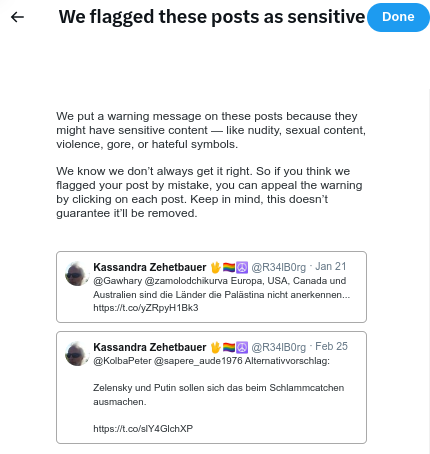Click the peace symbol emoji in the Feb 25 post
Viewport: 430px width, 454px height.
coord(242,347)
